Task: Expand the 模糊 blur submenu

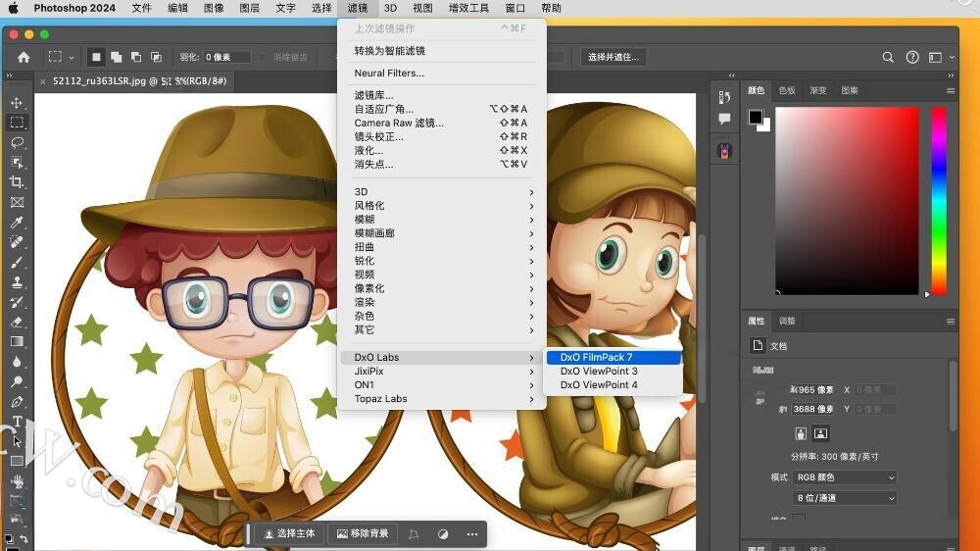Action: [442, 220]
